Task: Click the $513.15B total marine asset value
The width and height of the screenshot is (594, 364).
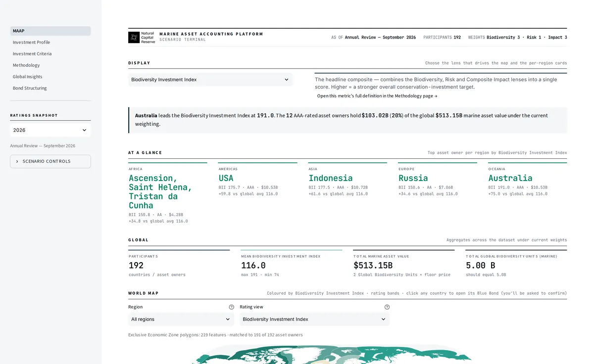Action: point(373,266)
